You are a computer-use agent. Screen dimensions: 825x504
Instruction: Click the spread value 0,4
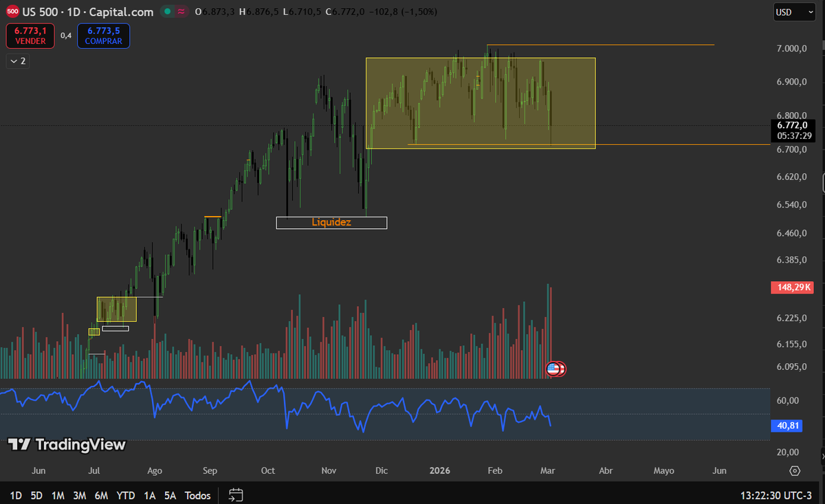[66, 36]
